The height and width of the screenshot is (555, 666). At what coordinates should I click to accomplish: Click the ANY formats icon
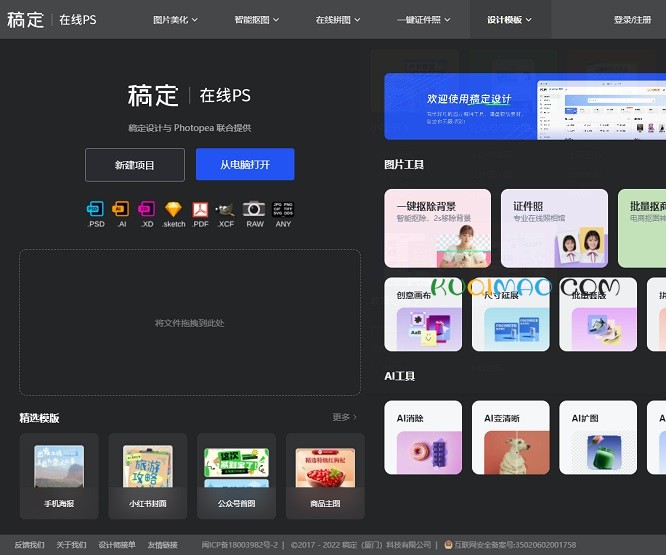tap(283, 209)
